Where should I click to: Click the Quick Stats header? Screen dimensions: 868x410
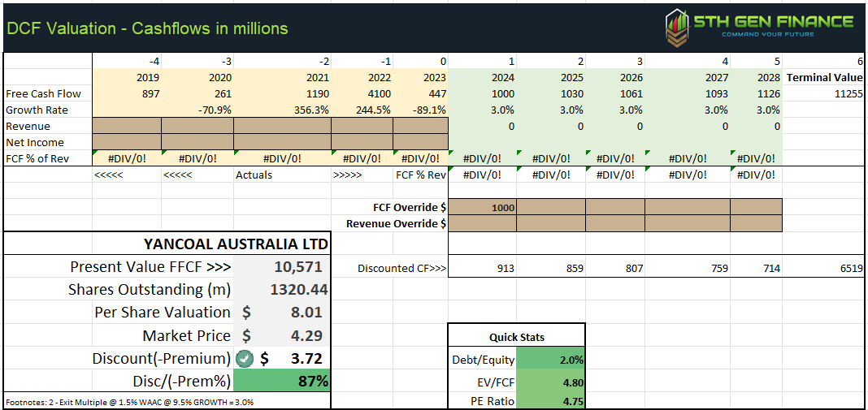click(516, 337)
